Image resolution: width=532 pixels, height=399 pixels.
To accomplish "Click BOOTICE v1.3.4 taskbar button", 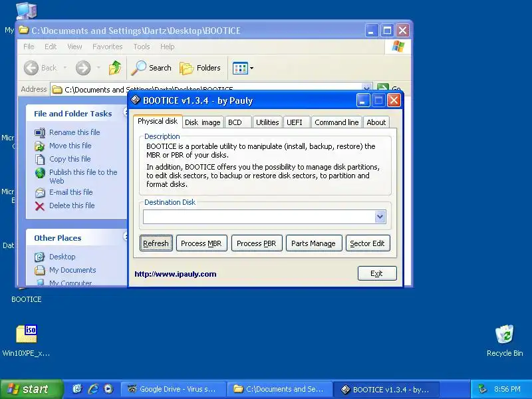I will pos(386,389).
